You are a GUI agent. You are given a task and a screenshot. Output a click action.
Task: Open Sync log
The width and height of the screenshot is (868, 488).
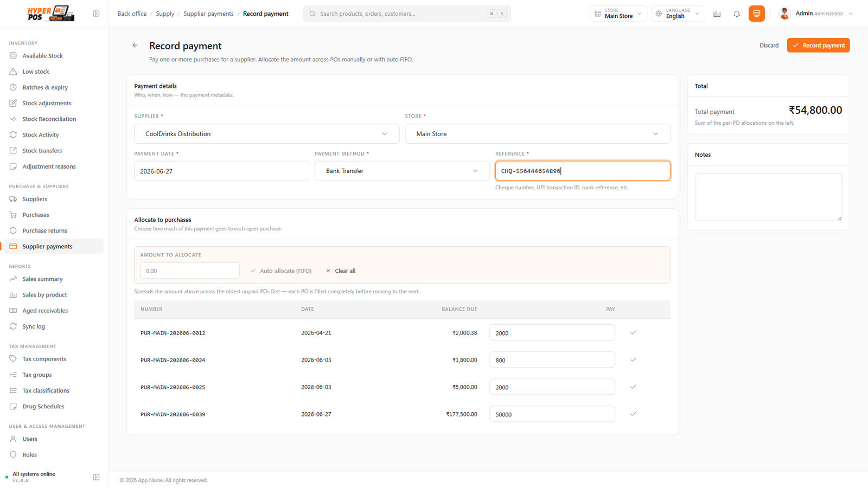point(54,326)
